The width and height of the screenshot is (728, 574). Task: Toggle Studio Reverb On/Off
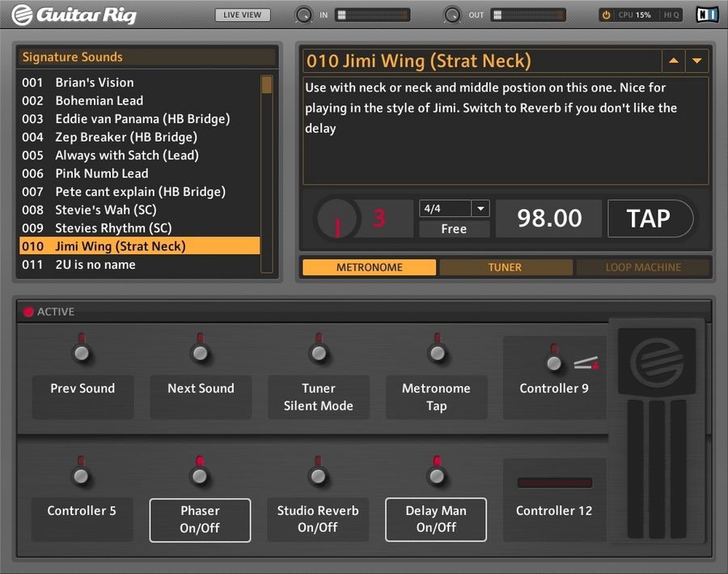(318, 519)
